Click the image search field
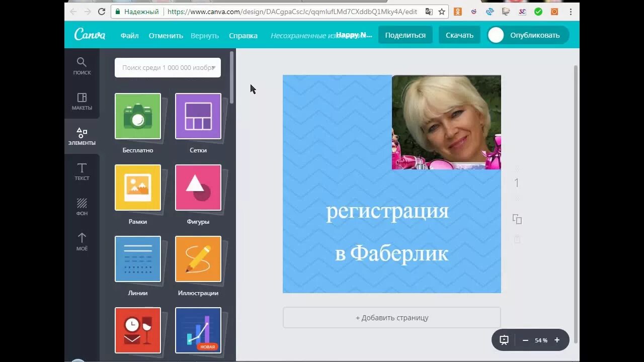 [168, 67]
